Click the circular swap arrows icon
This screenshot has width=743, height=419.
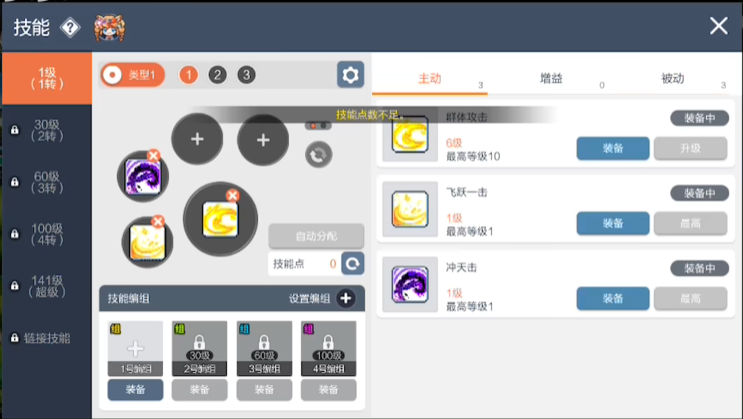tap(318, 154)
